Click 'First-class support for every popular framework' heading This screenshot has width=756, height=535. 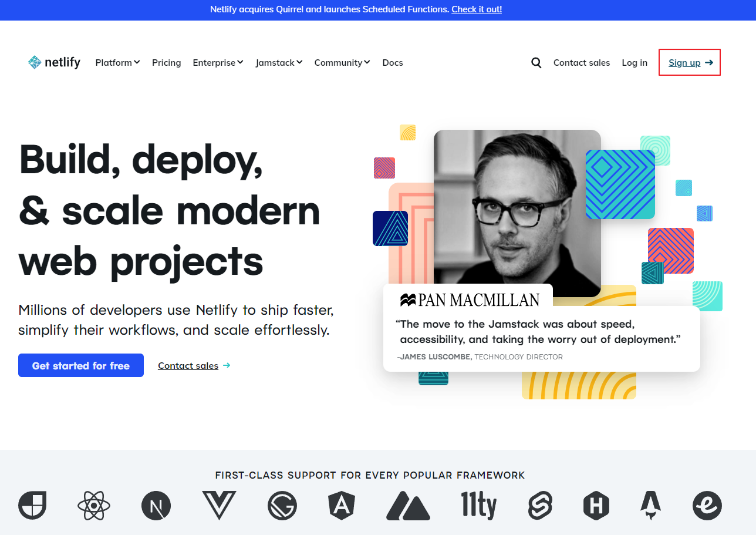click(x=370, y=475)
